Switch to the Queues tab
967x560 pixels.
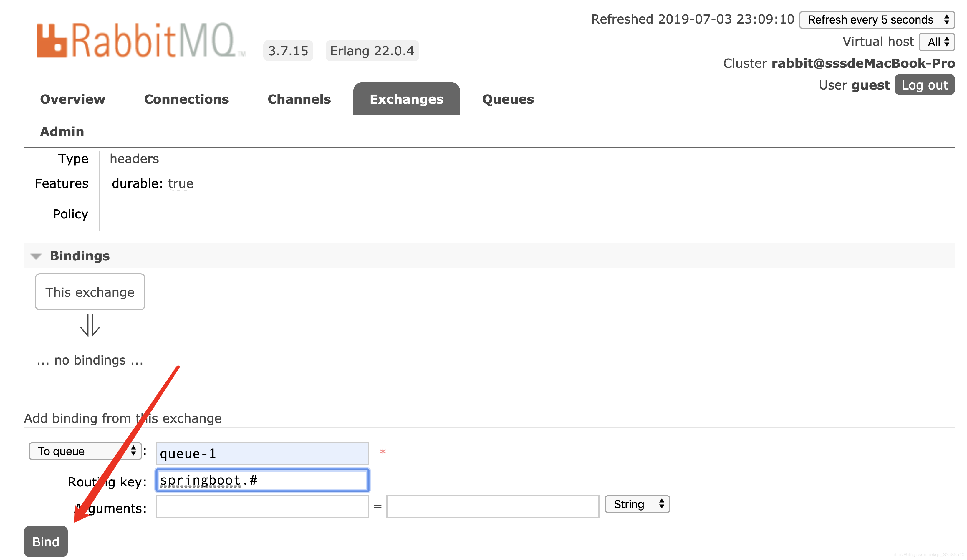tap(508, 99)
